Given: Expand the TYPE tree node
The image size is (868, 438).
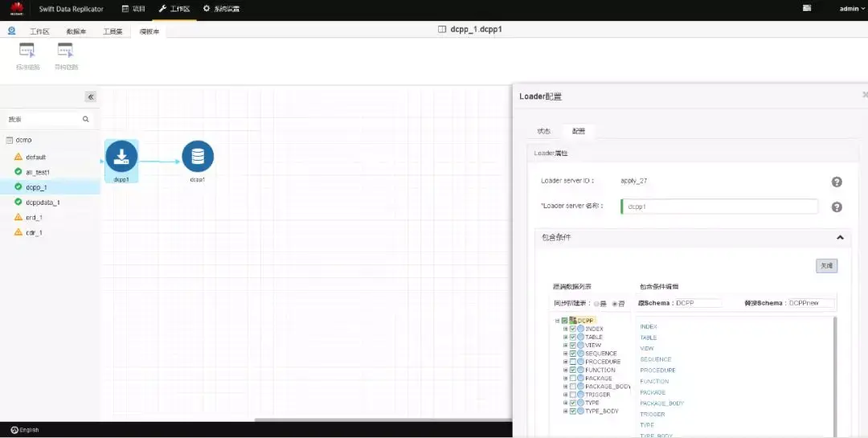Looking at the screenshot, I should 565,403.
